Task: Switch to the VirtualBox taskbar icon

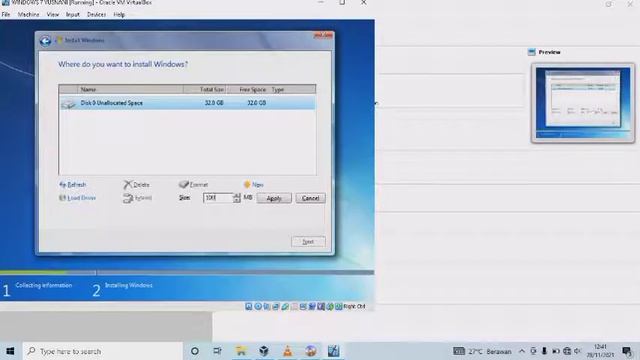Action: coord(264,351)
